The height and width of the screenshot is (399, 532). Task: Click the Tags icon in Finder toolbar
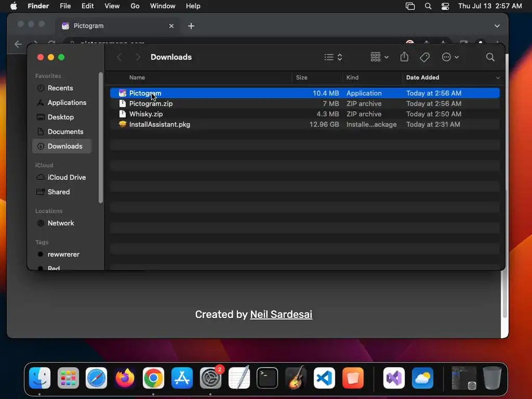point(424,57)
